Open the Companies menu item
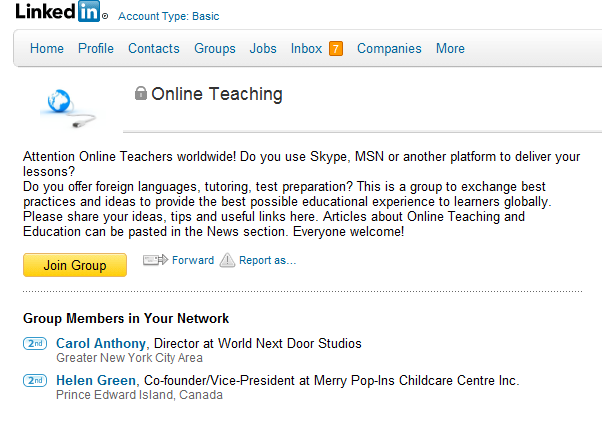602x428 pixels. point(389,49)
